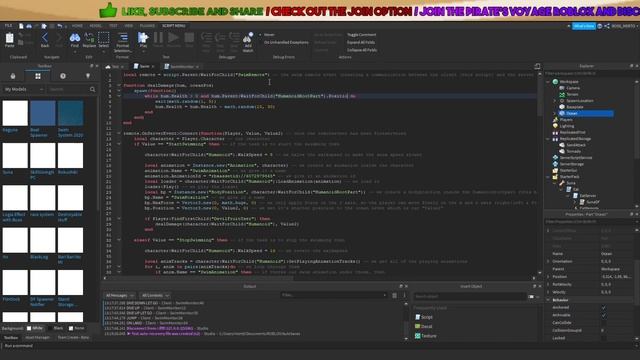The width and height of the screenshot is (640, 360).
Task: Click the Format Selection icon
Action: click(x=122, y=38)
